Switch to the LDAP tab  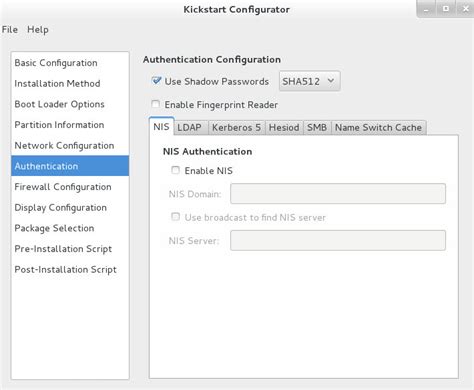click(x=190, y=127)
